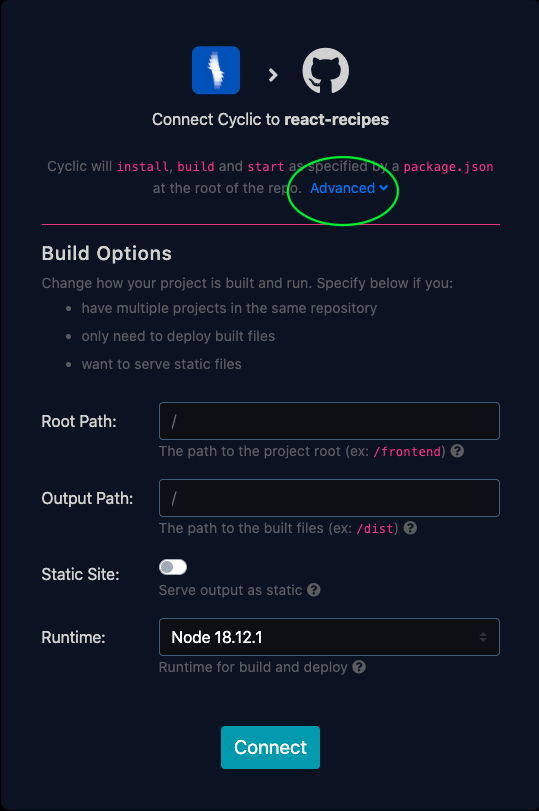The image size is (539, 811).
Task: Click the package.json code text
Action: (448, 167)
